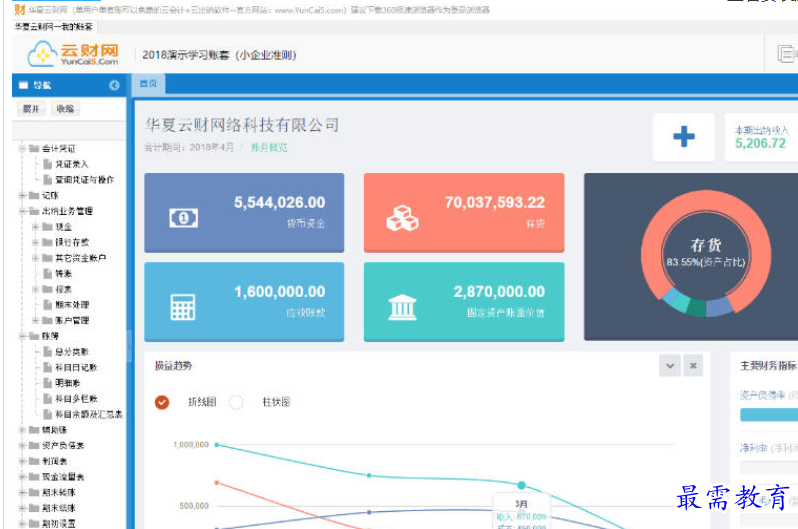Click the 货币资金 5,544,026.00 card
The height and width of the screenshot is (529, 798).
[x=244, y=213]
